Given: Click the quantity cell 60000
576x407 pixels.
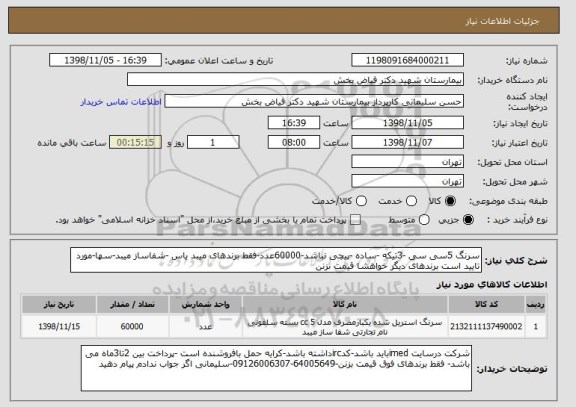Looking at the screenshot, I should click(x=132, y=326).
